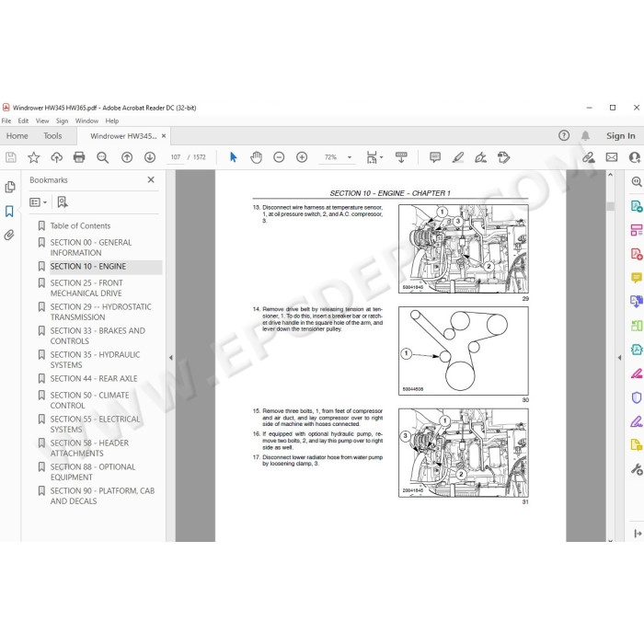Open Table of Contents bookmark
Screen dimensions: 644x644
click(x=81, y=225)
